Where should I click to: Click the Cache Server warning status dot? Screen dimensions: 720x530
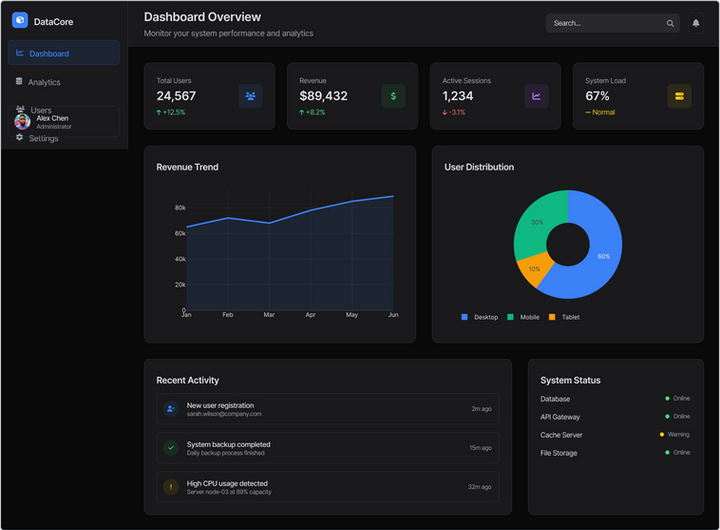tap(662, 434)
